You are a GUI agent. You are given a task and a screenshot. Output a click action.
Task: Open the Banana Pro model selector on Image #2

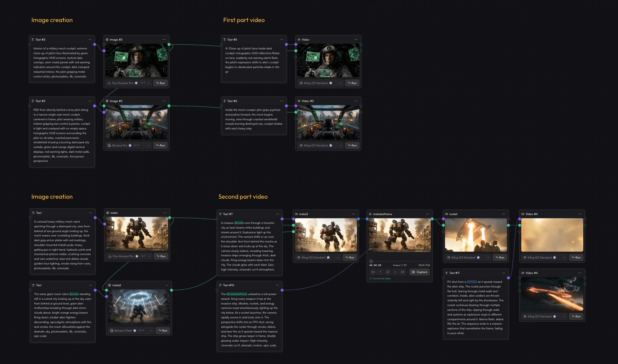click(x=119, y=145)
